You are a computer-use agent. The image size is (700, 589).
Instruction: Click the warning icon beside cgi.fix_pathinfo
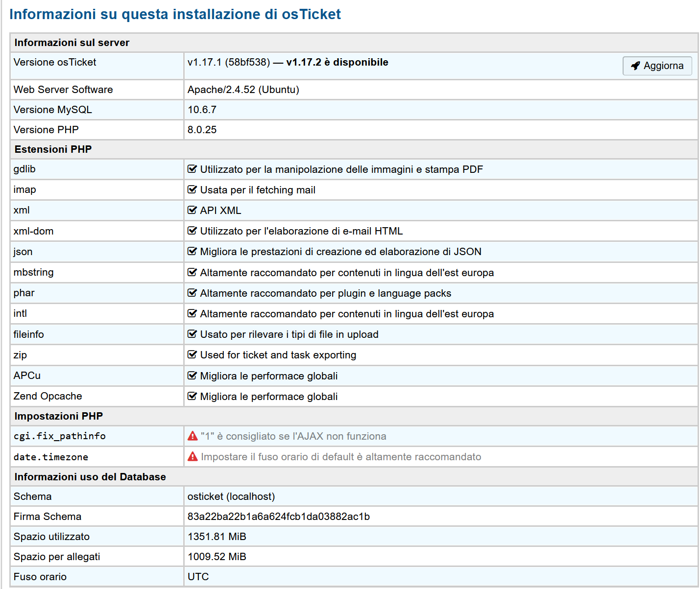tap(193, 436)
